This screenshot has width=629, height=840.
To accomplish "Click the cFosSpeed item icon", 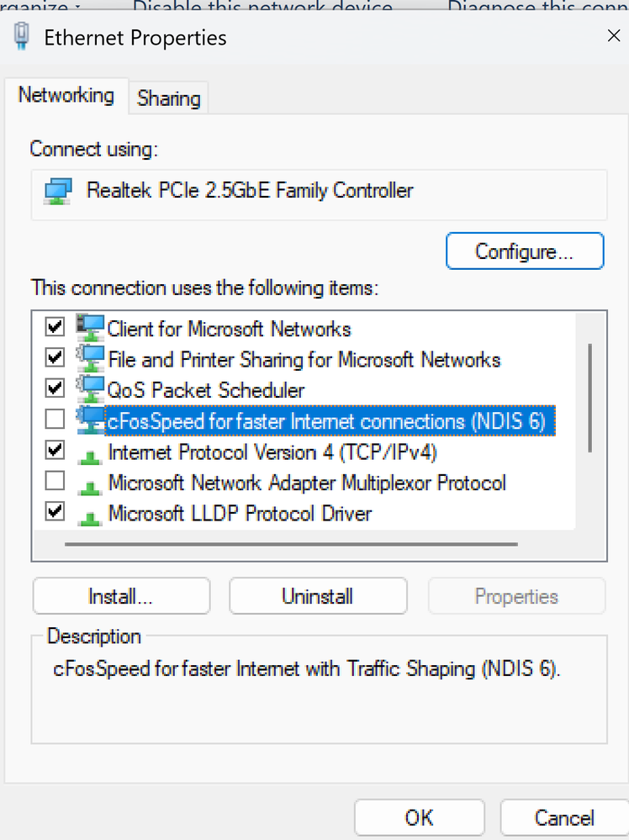I will [x=89, y=420].
